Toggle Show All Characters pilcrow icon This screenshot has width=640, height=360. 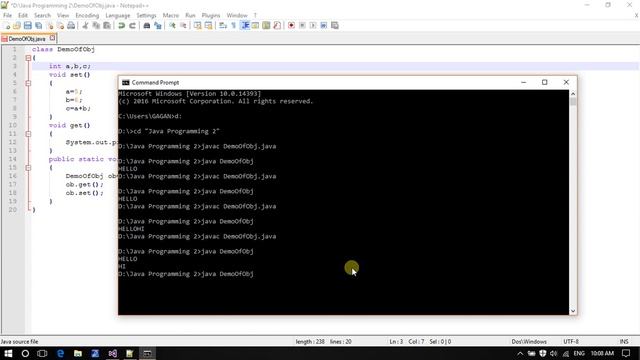click(x=234, y=25)
